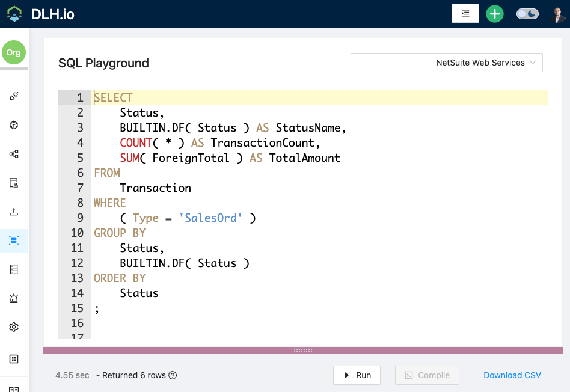The height and width of the screenshot is (392, 570).
Task: Click the green plus button in header
Action: tap(494, 13)
